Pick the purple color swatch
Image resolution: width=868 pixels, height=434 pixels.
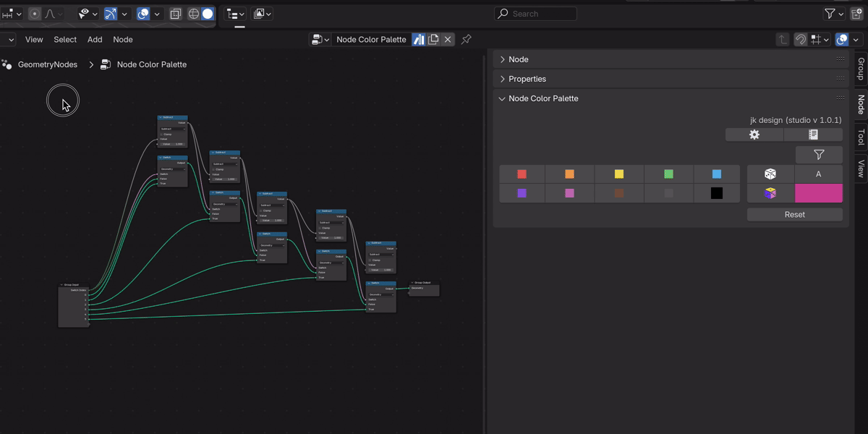pos(522,193)
